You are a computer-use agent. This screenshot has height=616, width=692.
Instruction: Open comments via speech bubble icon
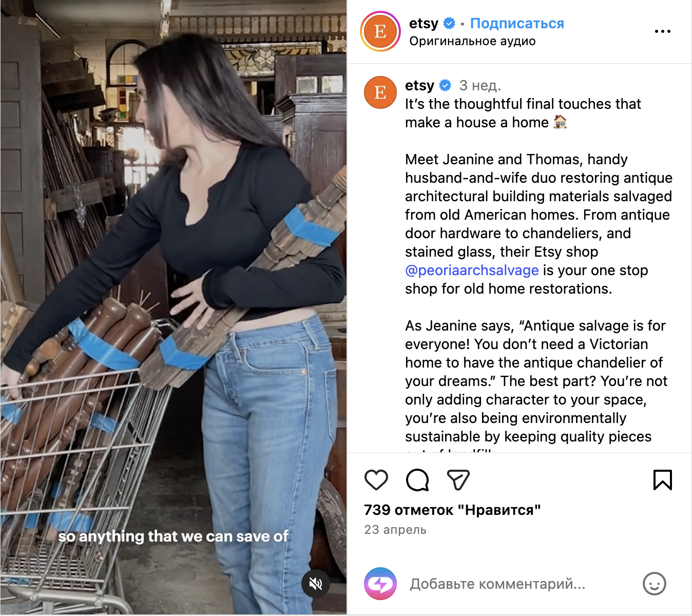(417, 480)
